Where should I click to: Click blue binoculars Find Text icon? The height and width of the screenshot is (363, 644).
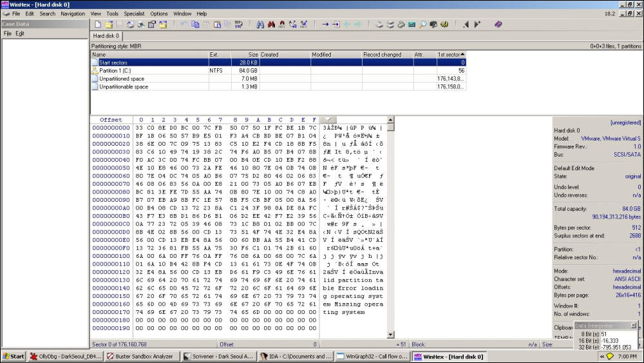[x=260, y=25]
